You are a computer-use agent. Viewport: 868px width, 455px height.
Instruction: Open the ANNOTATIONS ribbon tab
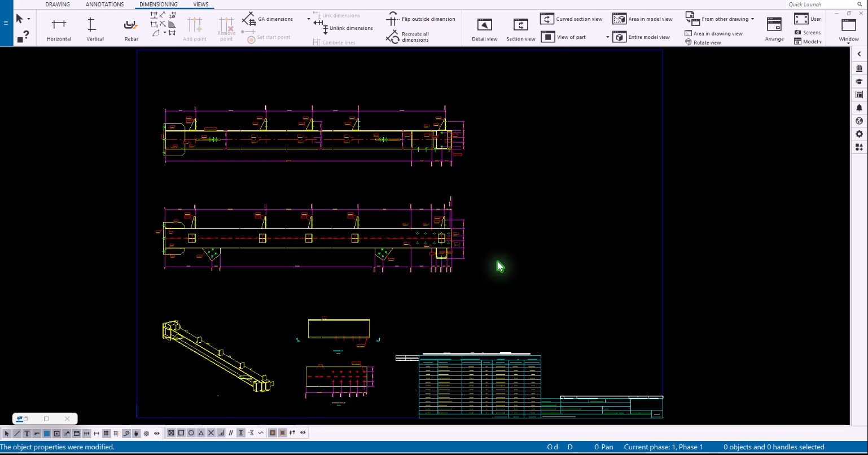click(x=104, y=5)
